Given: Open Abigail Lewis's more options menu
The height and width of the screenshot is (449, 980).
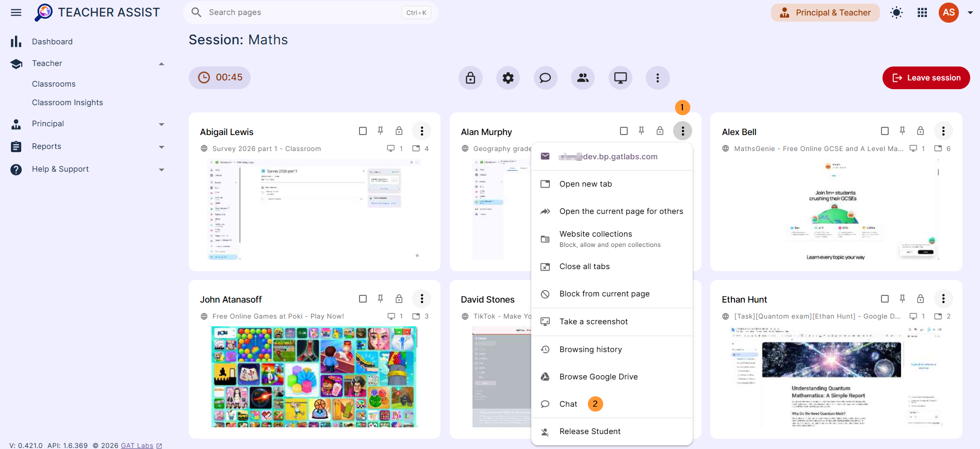Looking at the screenshot, I should [422, 131].
